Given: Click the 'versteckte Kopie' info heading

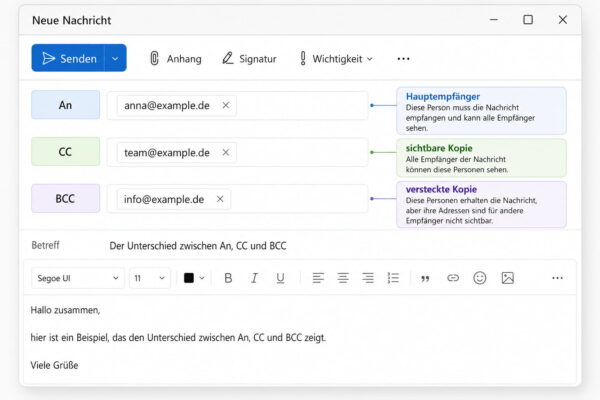Looking at the screenshot, I should pyautogui.click(x=441, y=189).
